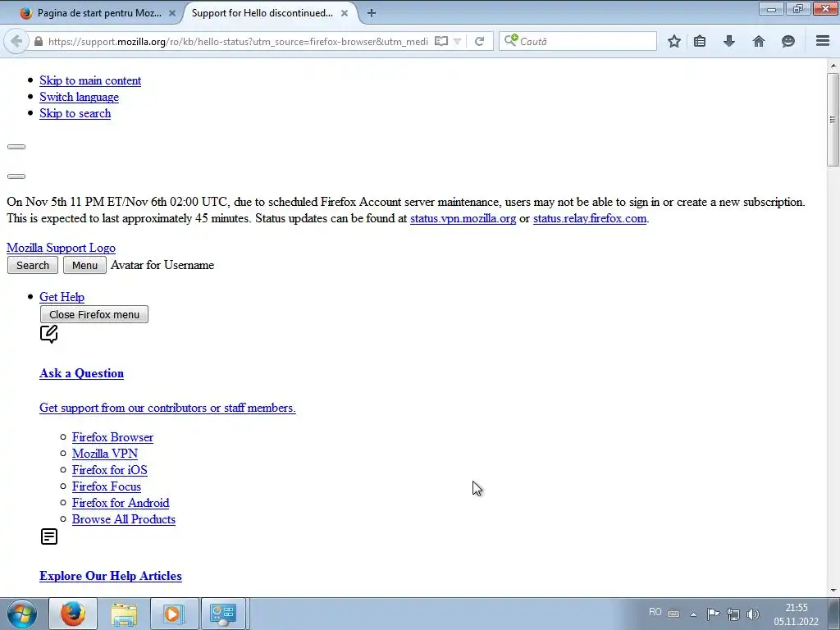840x630 pixels.
Task: Open the volume speaker tray icon
Action: [753, 614]
